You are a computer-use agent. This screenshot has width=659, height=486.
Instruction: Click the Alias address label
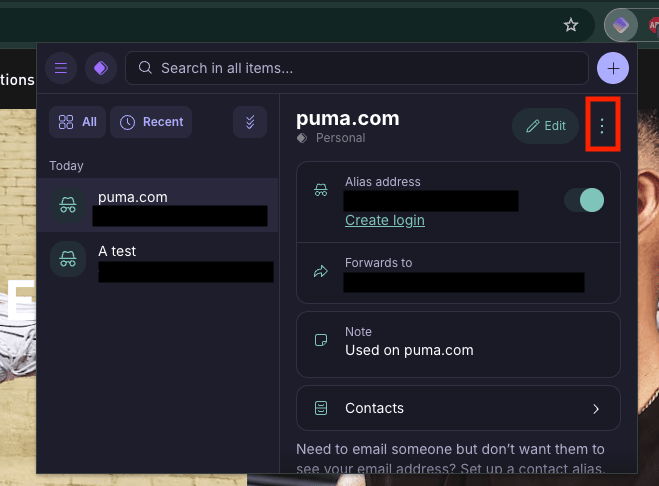[x=382, y=182]
